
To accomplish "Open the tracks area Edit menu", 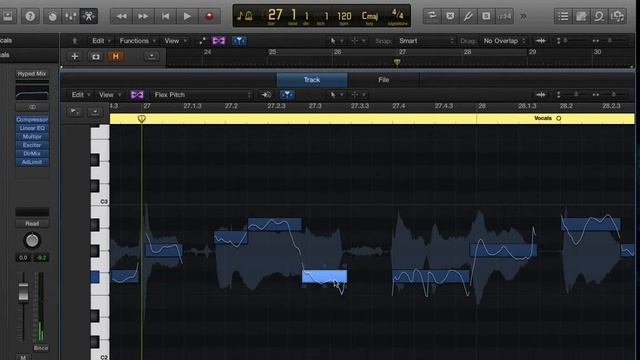I will 101,41.
